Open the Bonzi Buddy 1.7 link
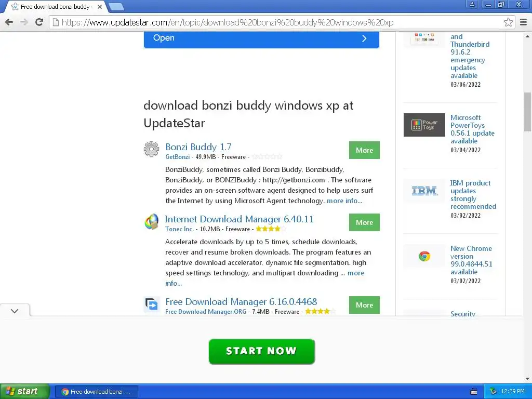The width and height of the screenshot is (532, 399). [198, 147]
